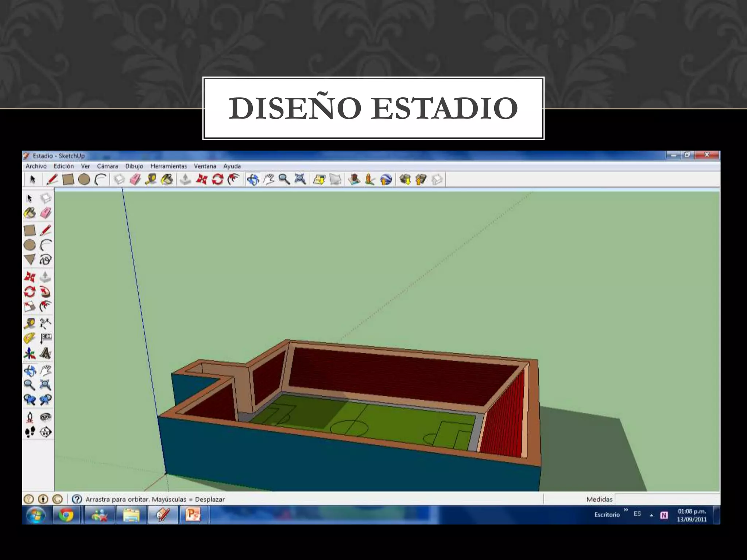Choose the Circle tool in the horizontal toolbar
This screenshot has height=560, width=747.
click(84, 179)
